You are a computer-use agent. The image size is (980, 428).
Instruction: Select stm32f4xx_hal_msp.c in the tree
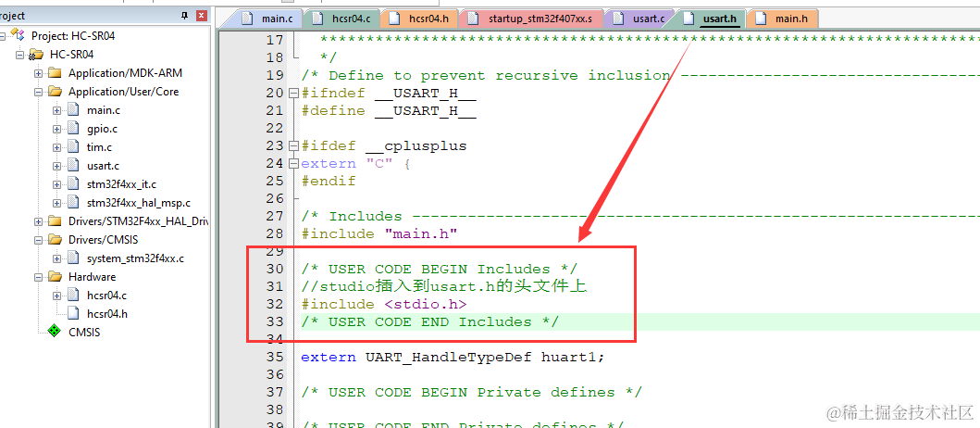coord(139,203)
